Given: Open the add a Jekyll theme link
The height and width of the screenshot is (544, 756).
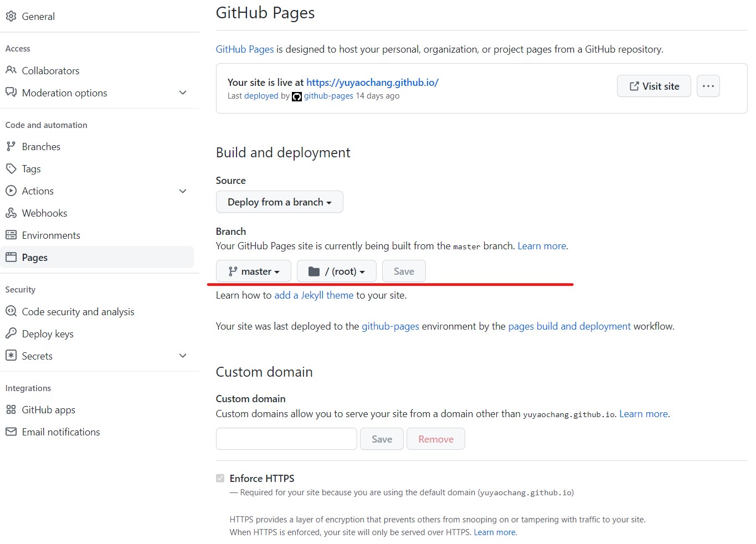Looking at the screenshot, I should tap(313, 295).
